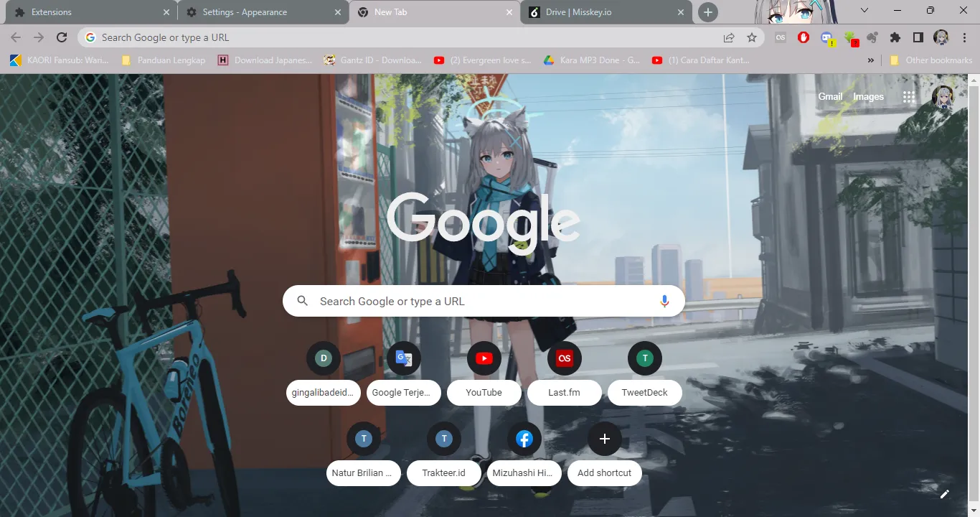Bookmark this tab with the star icon
The image size is (980, 517).
coord(751,37)
